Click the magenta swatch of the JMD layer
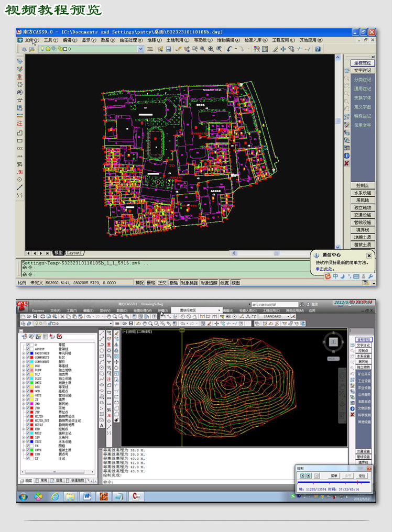 coord(31,404)
